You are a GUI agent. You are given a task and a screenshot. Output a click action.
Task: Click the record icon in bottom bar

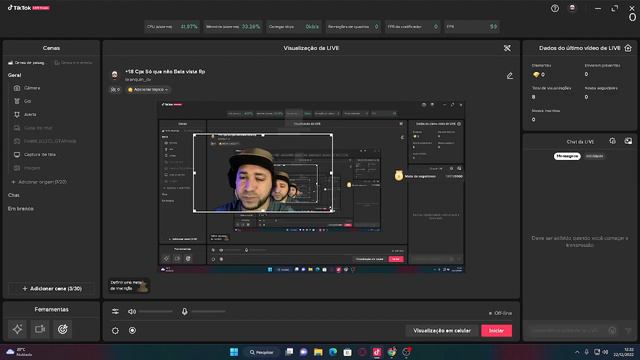click(132, 331)
